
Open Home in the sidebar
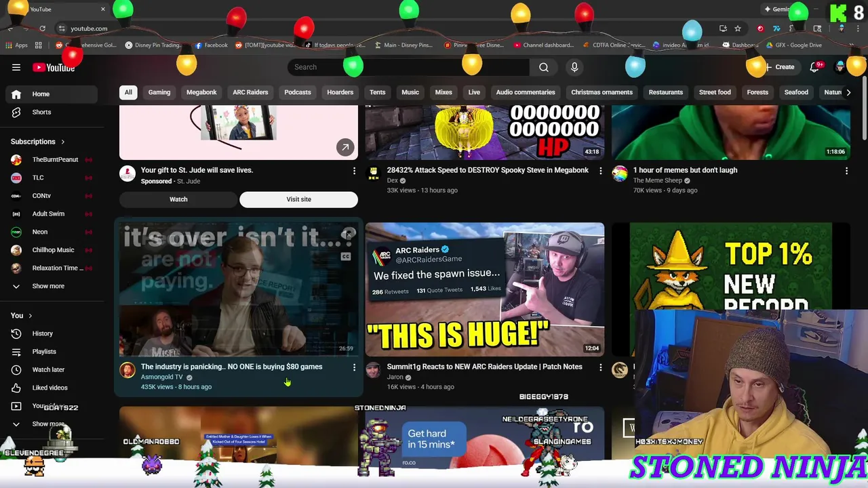click(x=52, y=94)
